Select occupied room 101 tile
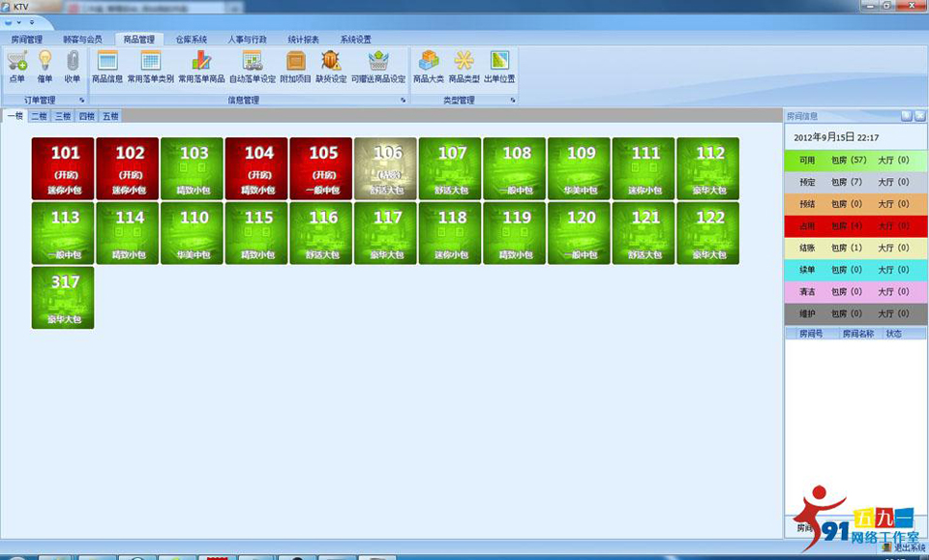The image size is (929, 560). click(63, 168)
